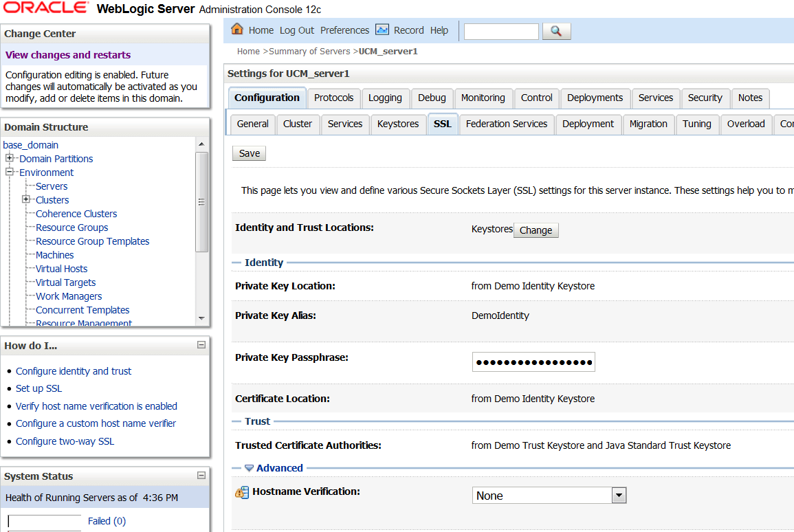
Task: Select the SSL sub-tab
Action: pos(443,124)
